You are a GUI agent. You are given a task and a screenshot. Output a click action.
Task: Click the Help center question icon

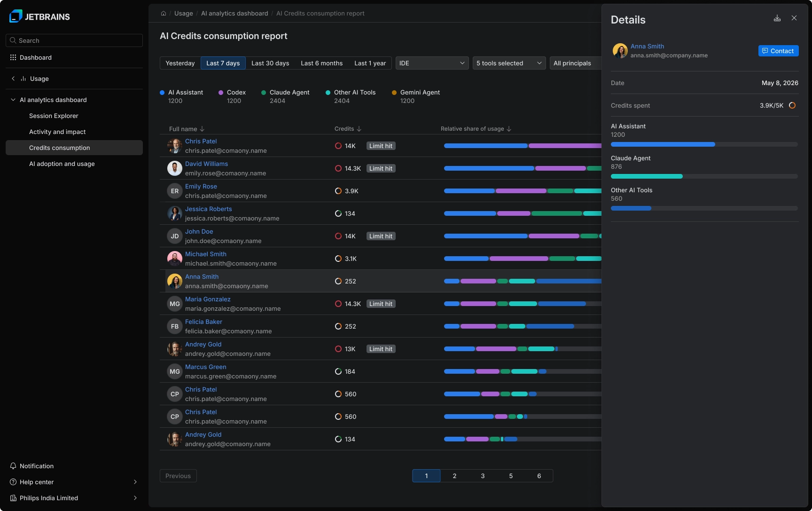pyautogui.click(x=13, y=482)
